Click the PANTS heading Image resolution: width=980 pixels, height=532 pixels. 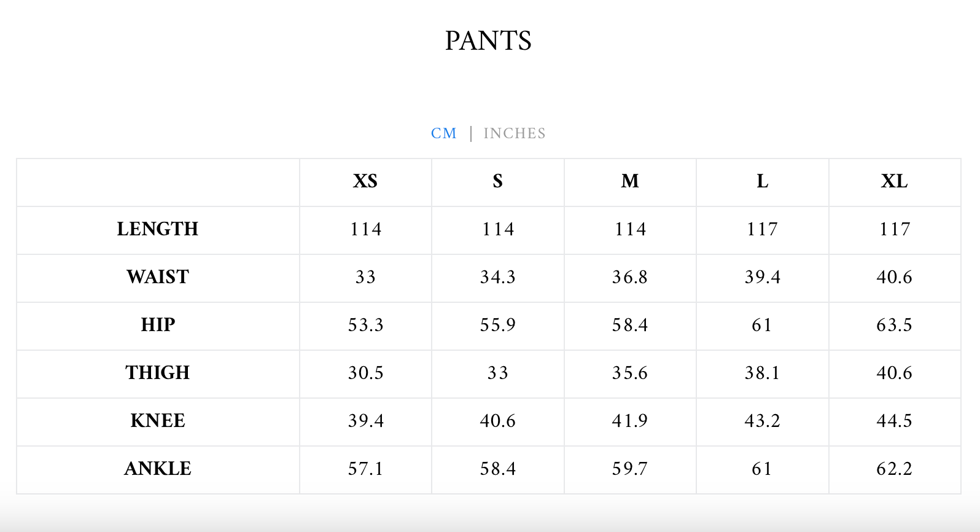click(488, 41)
